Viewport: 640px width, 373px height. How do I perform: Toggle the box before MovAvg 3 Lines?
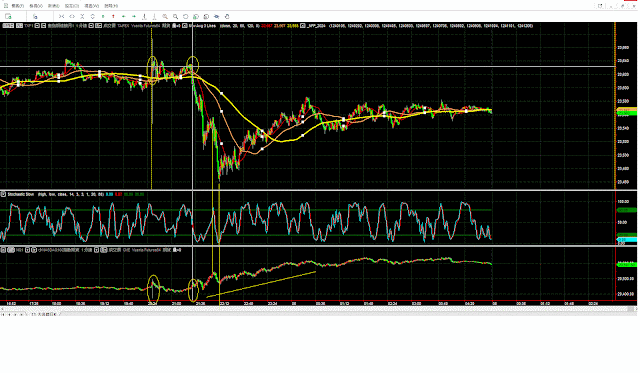point(184,25)
